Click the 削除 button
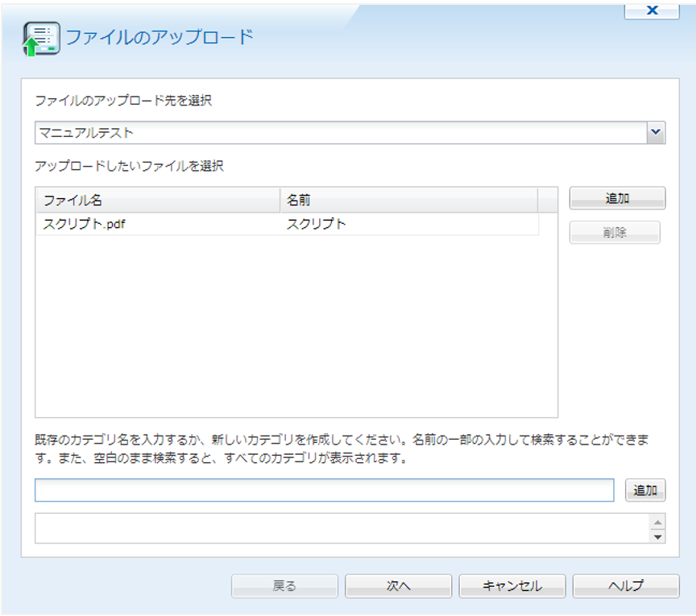The image size is (696, 616). coord(615,232)
